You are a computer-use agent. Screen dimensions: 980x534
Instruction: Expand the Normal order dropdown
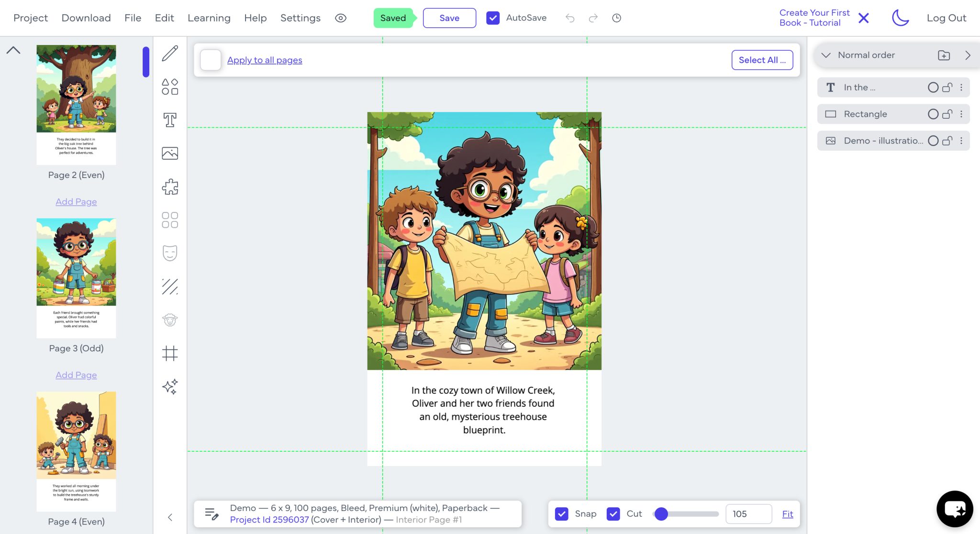click(x=826, y=55)
